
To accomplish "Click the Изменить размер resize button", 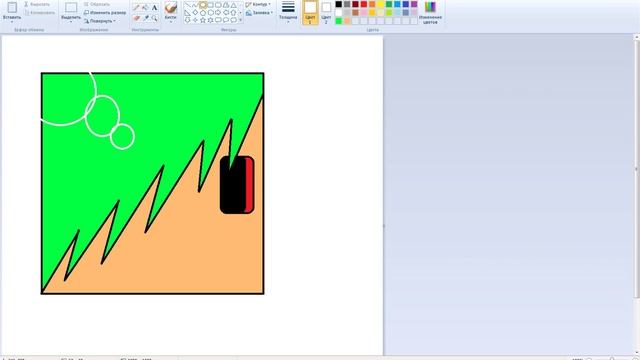I will click(105, 13).
